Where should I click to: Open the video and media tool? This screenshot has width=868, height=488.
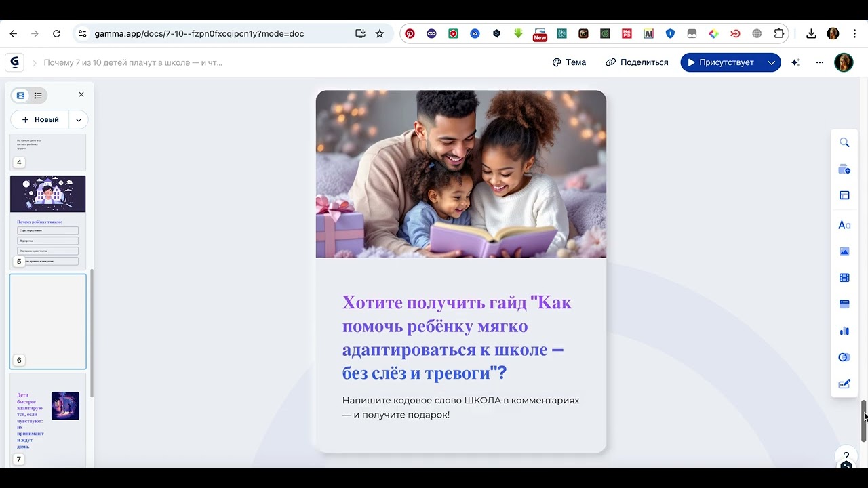844,277
